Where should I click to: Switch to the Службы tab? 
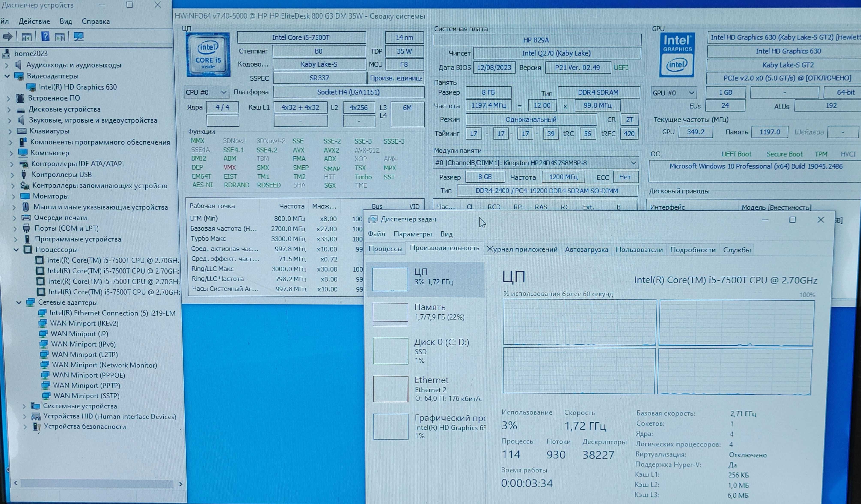coord(737,250)
